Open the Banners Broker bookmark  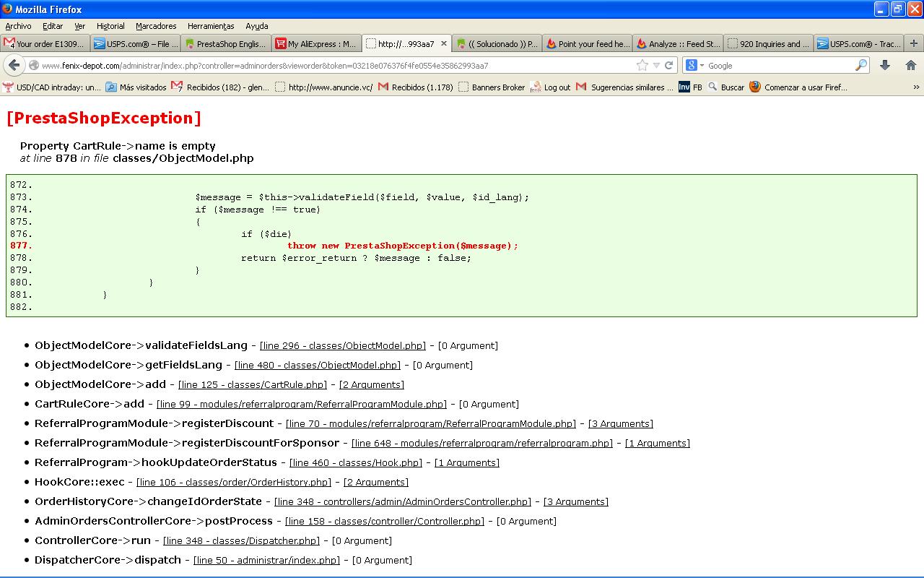(492, 87)
